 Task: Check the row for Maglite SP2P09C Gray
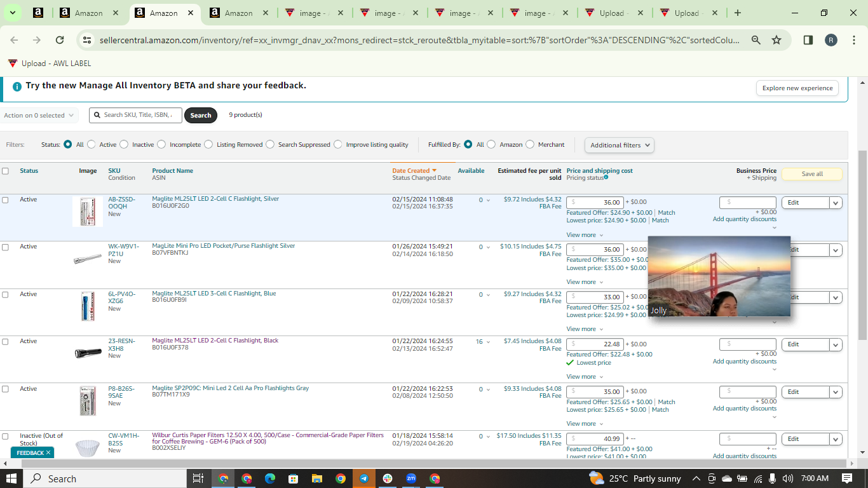pos(6,390)
